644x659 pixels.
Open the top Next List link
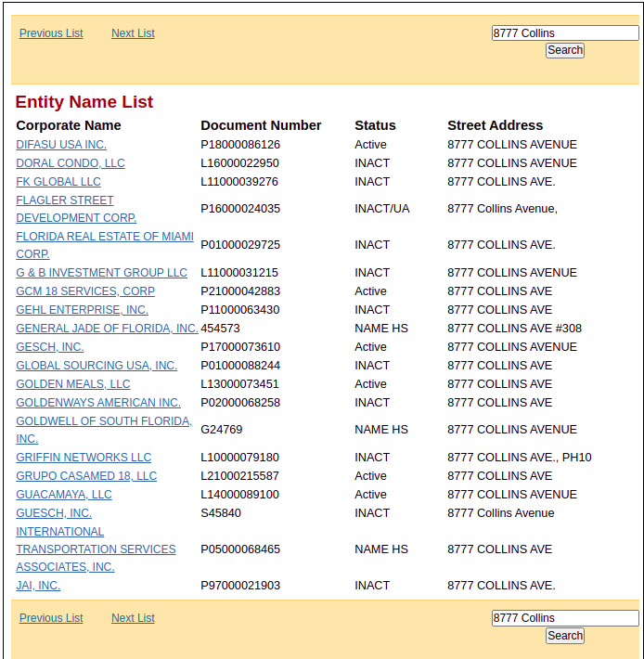coord(134,33)
